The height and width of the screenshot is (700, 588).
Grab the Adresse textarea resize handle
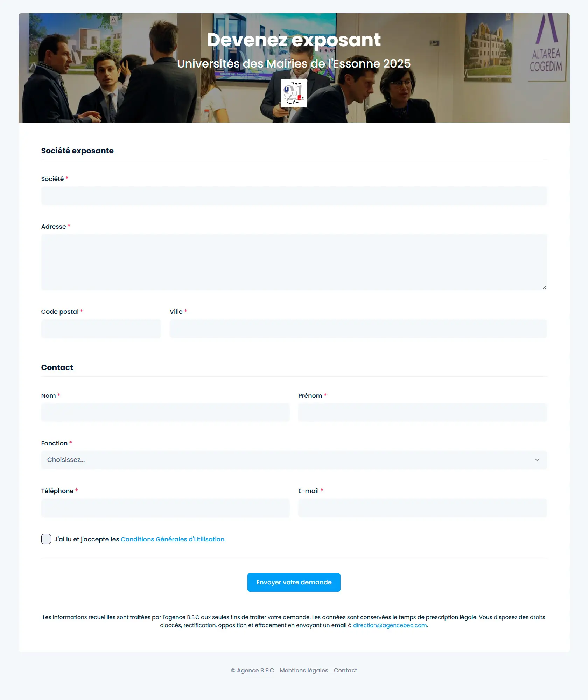pyautogui.click(x=544, y=287)
